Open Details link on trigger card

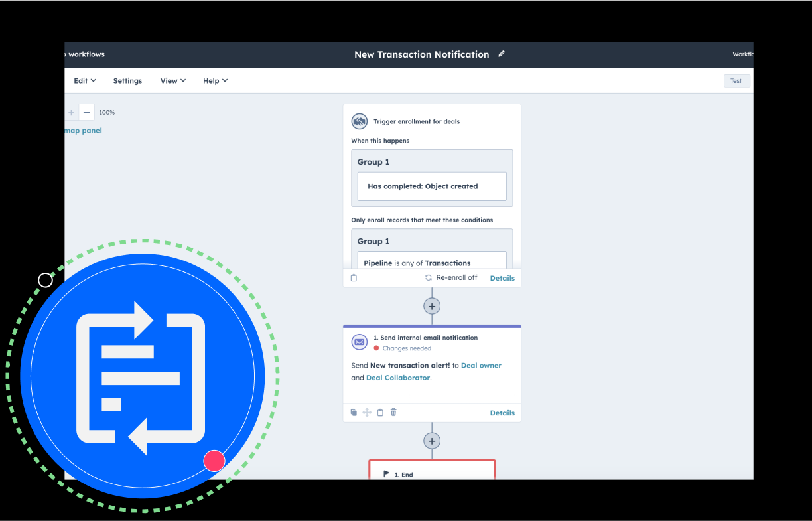tap(502, 279)
